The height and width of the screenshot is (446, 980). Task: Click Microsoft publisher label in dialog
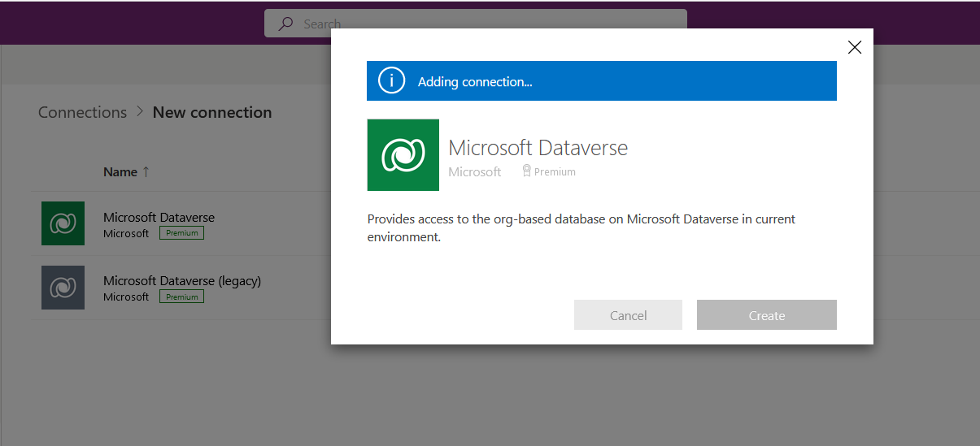click(x=475, y=171)
